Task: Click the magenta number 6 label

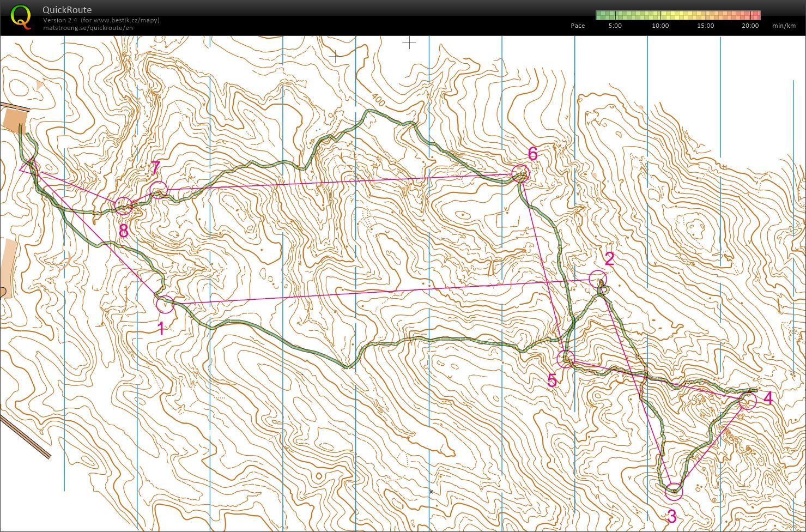Action: [532, 154]
